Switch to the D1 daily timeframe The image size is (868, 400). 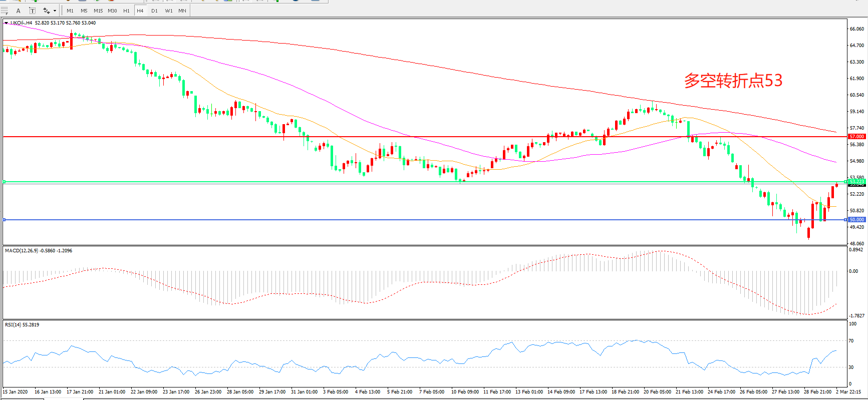tap(154, 11)
